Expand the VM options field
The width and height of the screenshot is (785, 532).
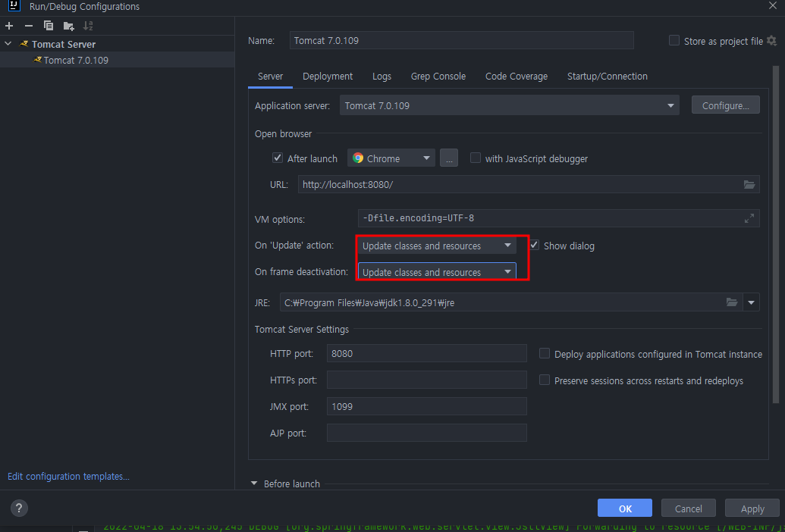[749, 218]
